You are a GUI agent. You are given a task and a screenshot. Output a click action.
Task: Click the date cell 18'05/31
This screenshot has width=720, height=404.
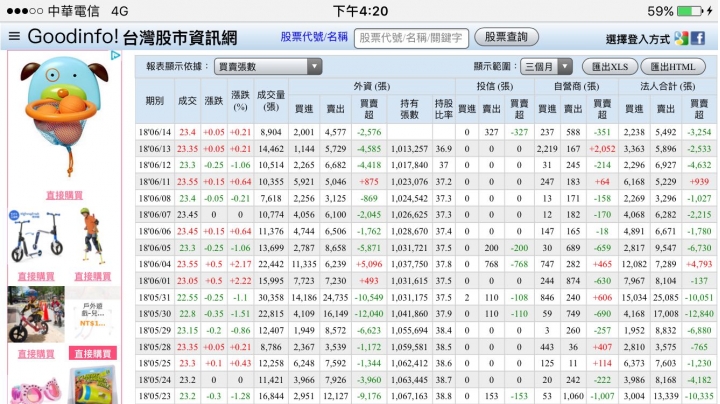pyautogui.click(x=155, y=297)
